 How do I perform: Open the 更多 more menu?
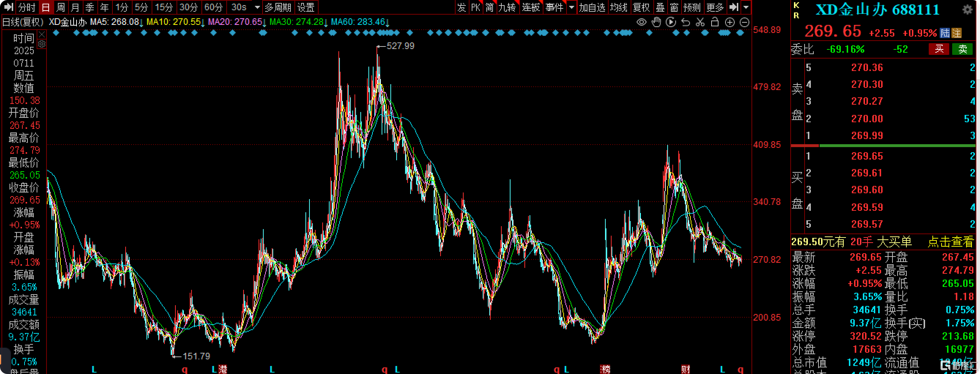click(715, 7)
